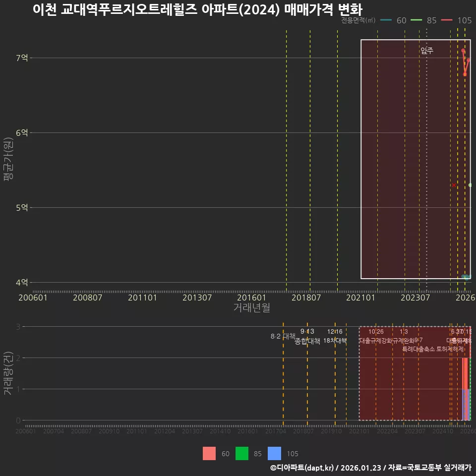Select the green circle marker at chart right edge
Image resolution: width=476 pixels, height=476 pixels.
coord(469,184)
